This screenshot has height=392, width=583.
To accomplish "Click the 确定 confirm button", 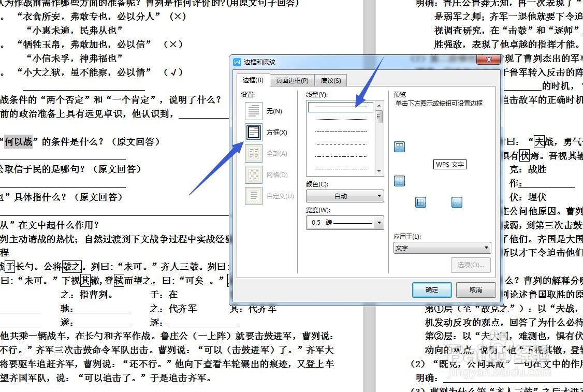I will [431, 290].
